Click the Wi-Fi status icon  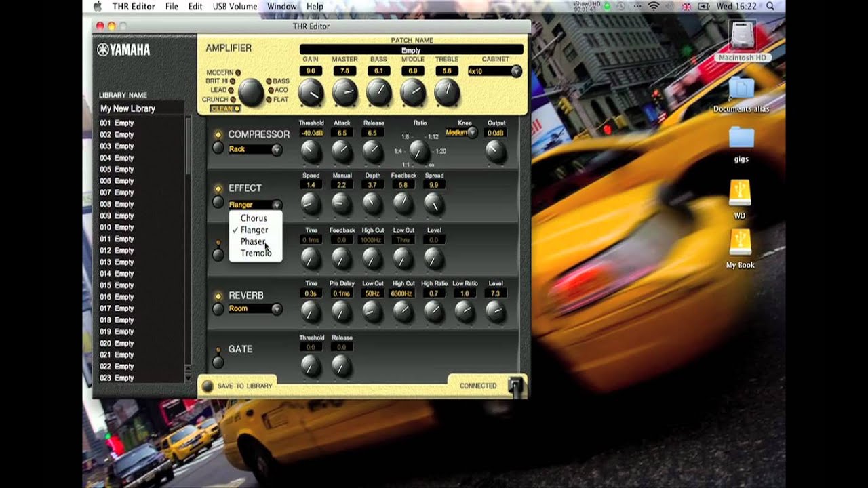(x=654, y=6)
